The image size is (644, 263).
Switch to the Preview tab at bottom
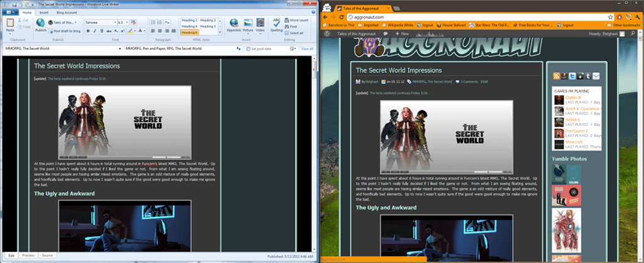click(28, 255)
